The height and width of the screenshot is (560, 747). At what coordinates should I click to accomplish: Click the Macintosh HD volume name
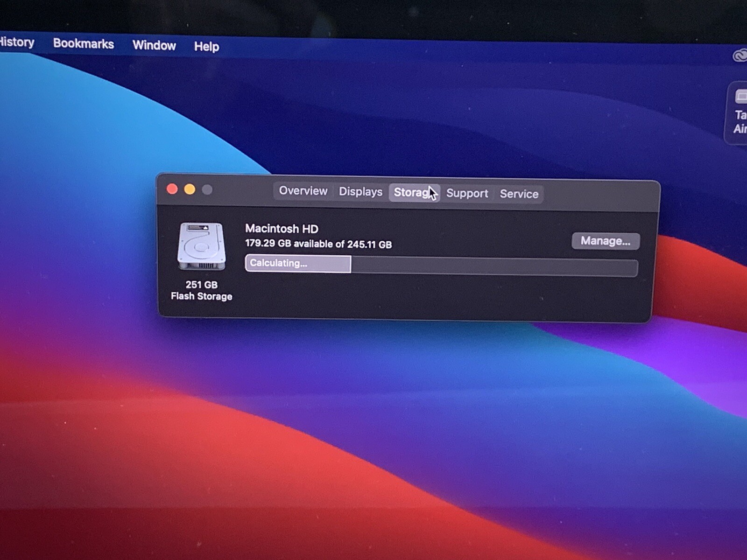coord(282,229)
